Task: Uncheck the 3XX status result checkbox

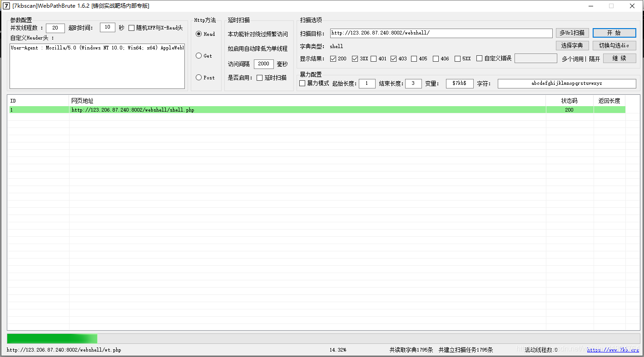Action: pyautogui.click(x=355, y=59)
